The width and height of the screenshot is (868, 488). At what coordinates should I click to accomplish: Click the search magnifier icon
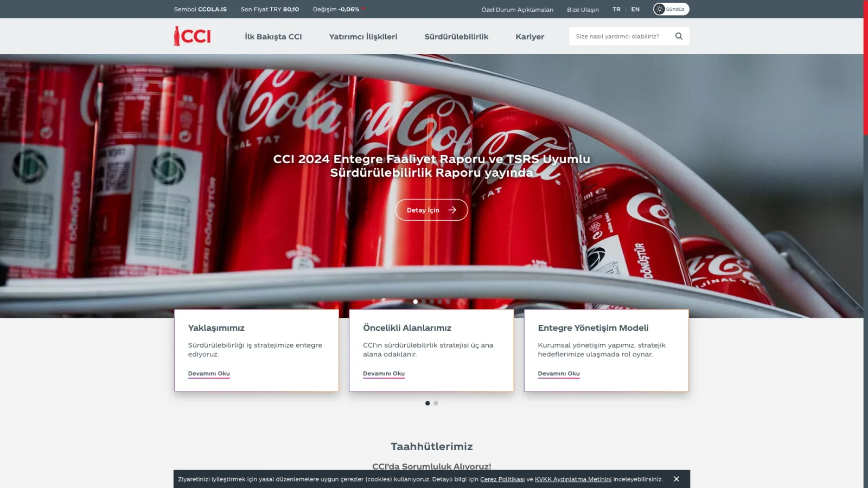tap(679, 36)
